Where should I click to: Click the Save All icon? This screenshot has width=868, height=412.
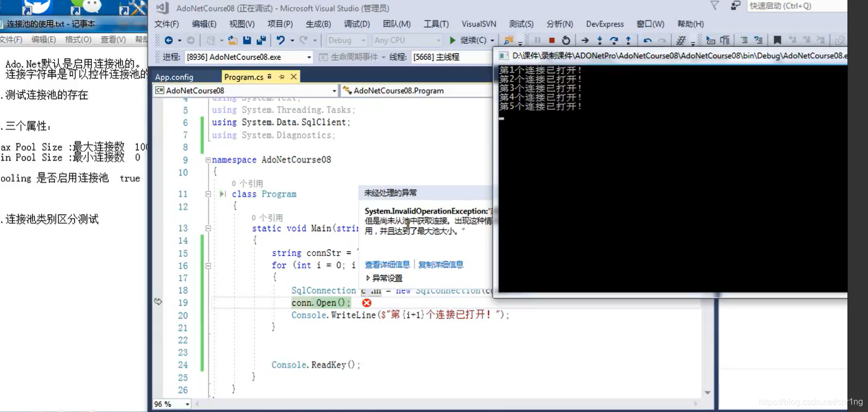(x=261, y=40)
